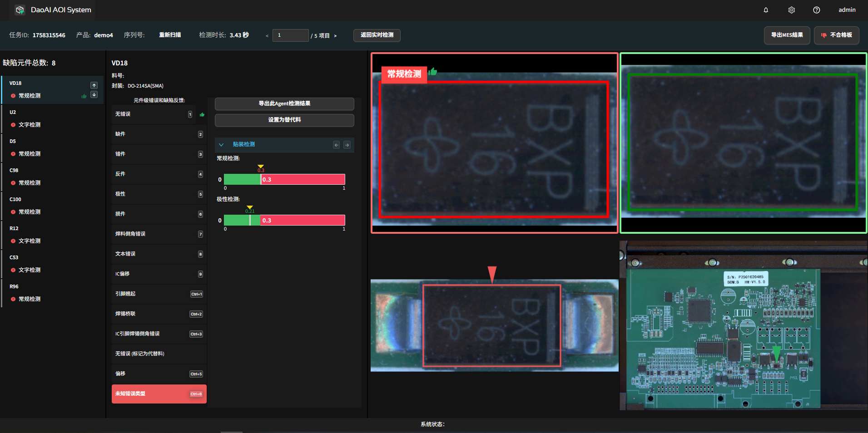Click the 导出MES结果 button
Viewport: 868px width, 433px height.
(x=787, y=35)
